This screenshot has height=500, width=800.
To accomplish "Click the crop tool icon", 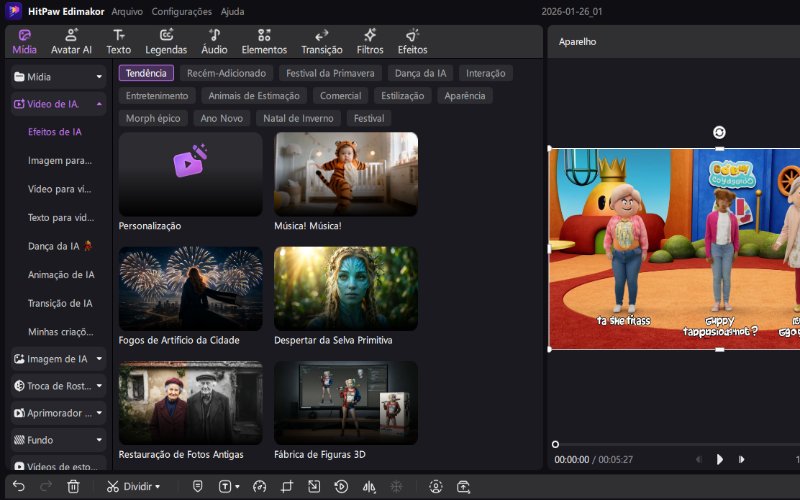I will click(287, 486).
